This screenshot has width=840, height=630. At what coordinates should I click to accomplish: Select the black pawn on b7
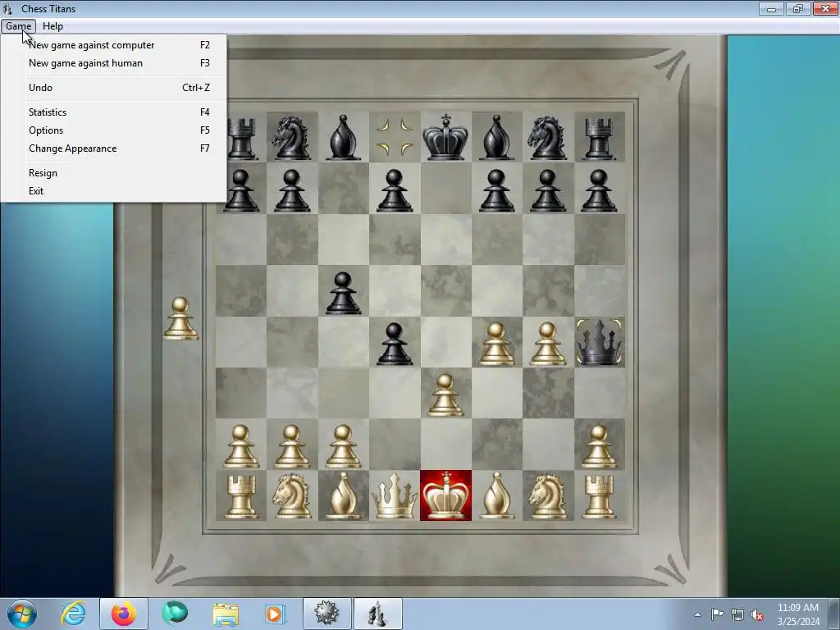click(292, 190)
